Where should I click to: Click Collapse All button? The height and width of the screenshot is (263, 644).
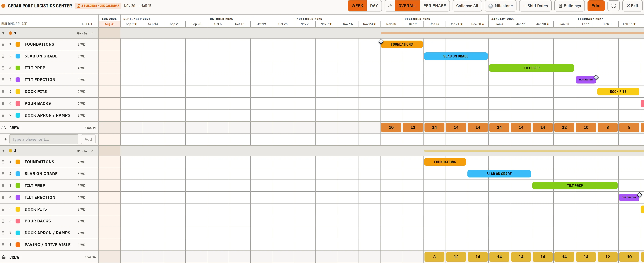[x=467, y=6]
